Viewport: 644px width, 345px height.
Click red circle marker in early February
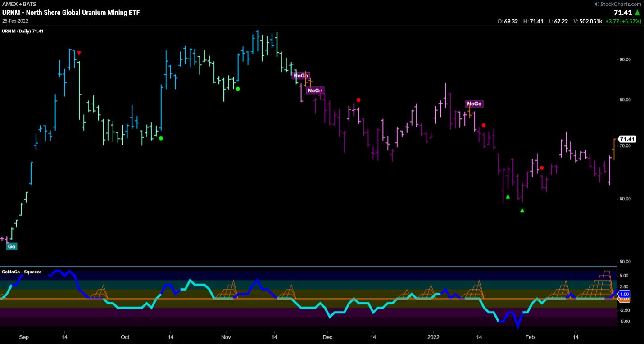pyautogui.click(x=542, y=168)
